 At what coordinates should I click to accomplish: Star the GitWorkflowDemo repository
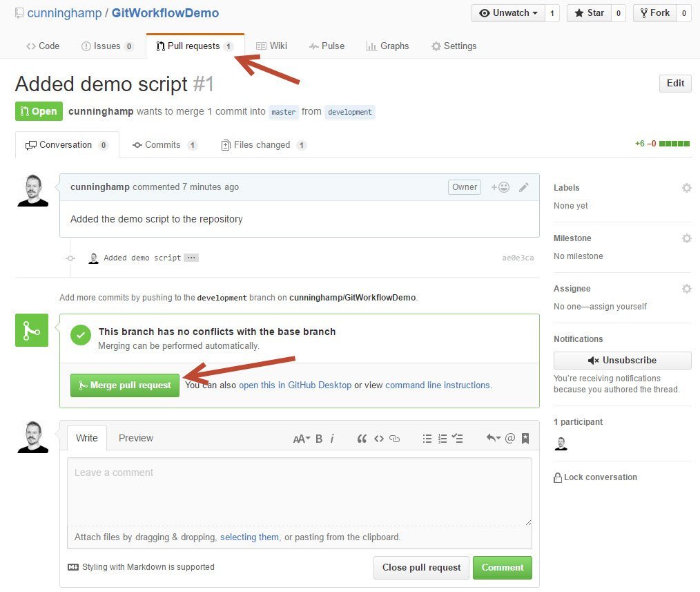pyautogui.click(x=589, y=13)
